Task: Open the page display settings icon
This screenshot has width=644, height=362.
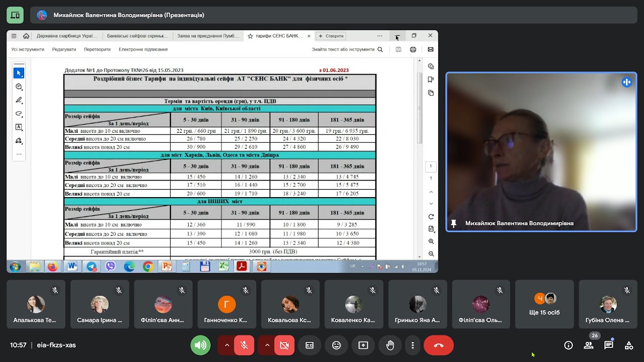Action: (431, 229)
